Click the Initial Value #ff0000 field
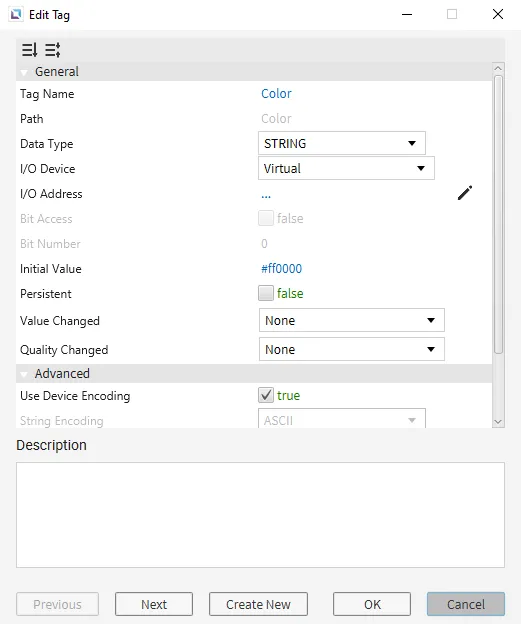 coord(281,269)
